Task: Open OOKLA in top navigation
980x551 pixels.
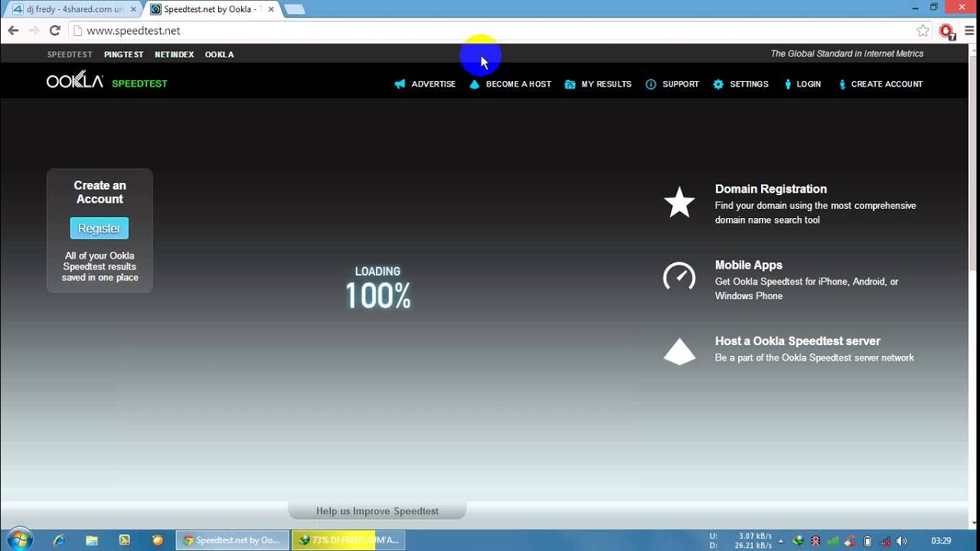Action: click(219, 54)
